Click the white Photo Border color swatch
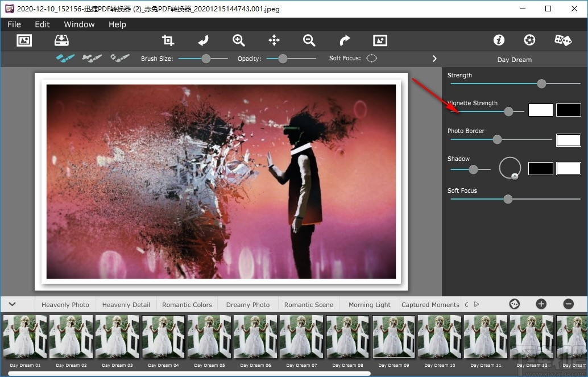This screenshot has height=377, width=588. click(568, 140)
